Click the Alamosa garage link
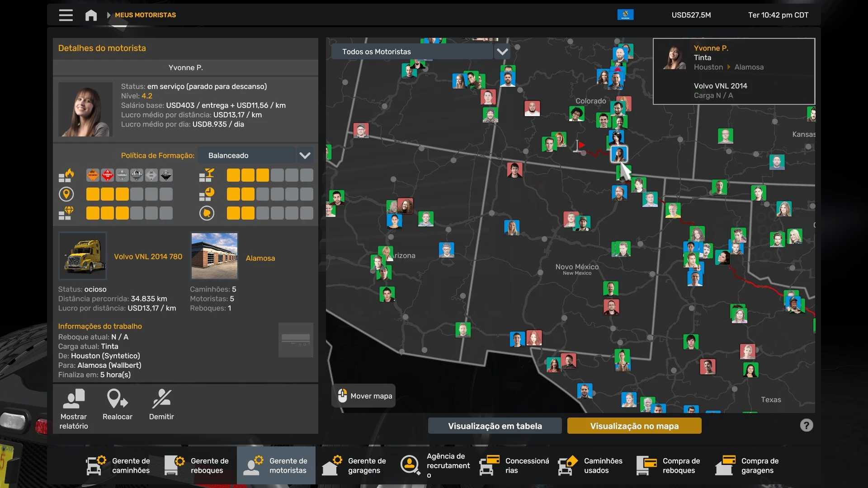This screenshot has height=488, width=868. pyautogui.click(x=260, y=258)
